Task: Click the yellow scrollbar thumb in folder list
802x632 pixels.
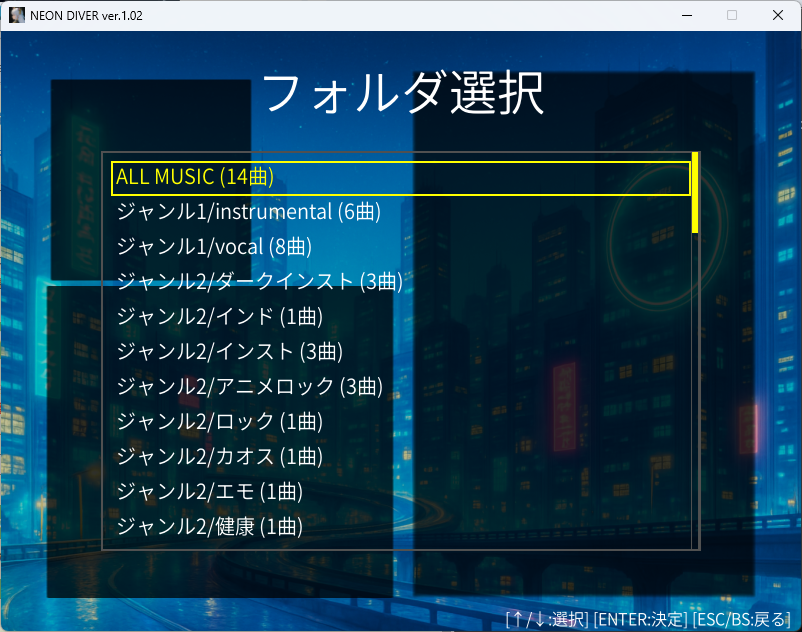Action: tap(695, 192)
